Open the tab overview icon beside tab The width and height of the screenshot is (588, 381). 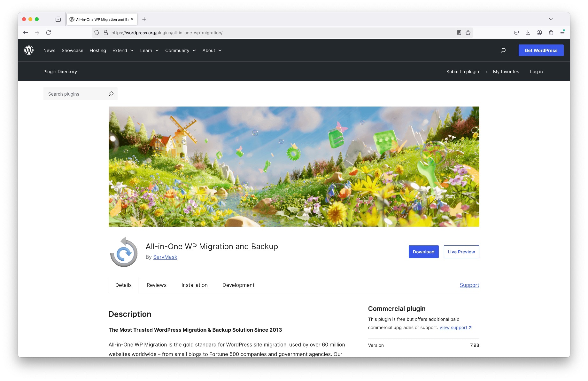coord(58,19)
